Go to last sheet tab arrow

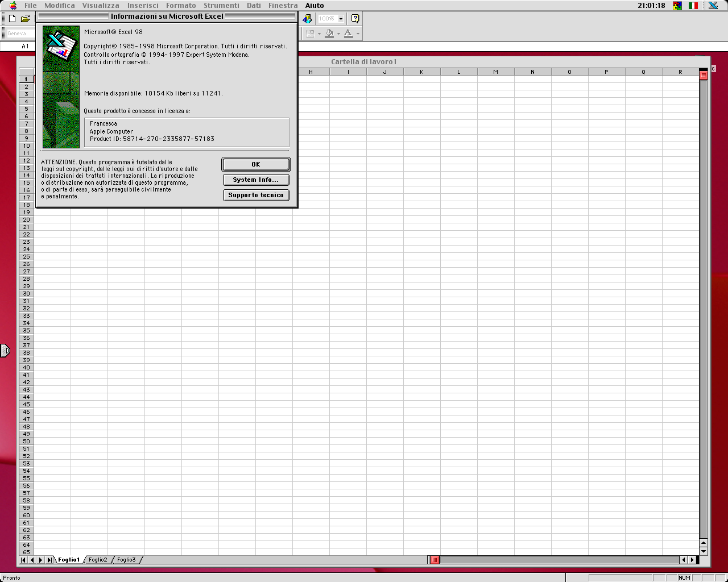tap(49, 560)
